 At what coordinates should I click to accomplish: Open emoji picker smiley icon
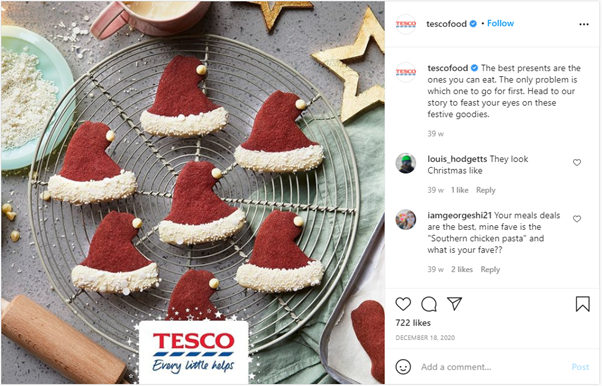403,367
